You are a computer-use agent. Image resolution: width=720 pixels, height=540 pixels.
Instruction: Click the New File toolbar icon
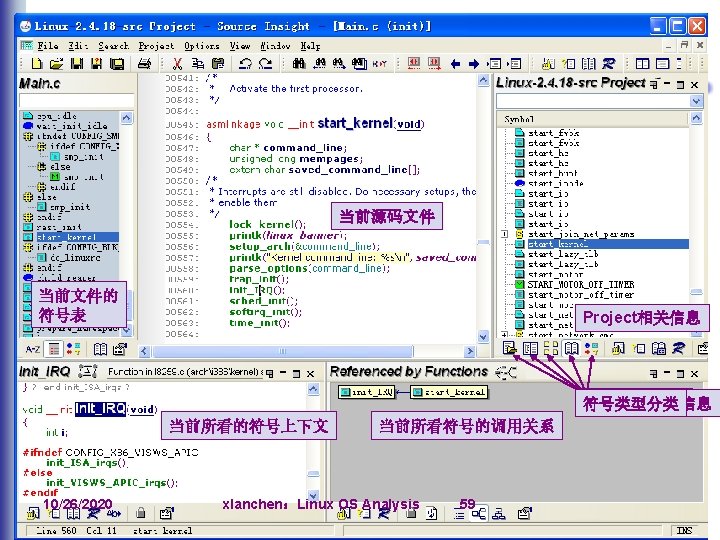click(x=36, y=64)
